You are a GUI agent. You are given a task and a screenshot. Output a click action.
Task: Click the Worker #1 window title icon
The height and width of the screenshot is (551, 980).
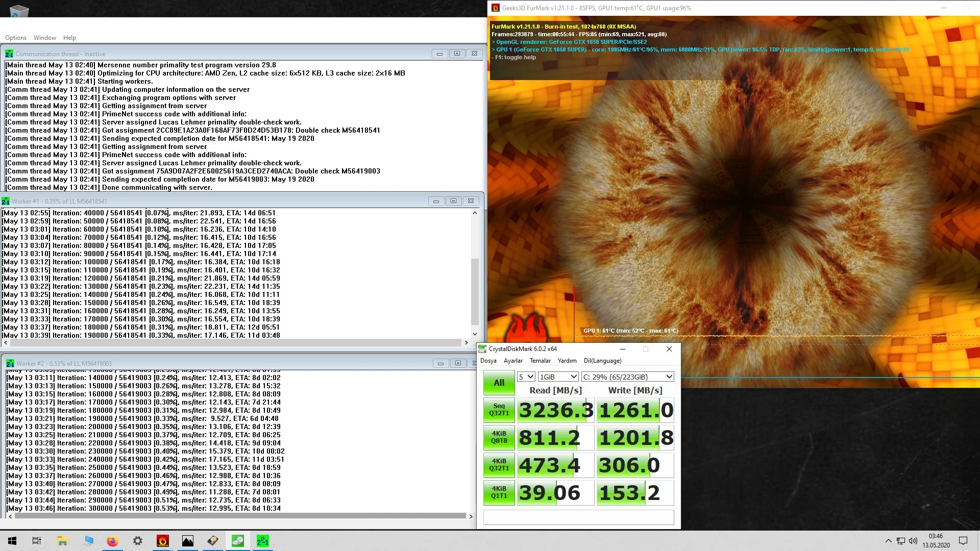tap(6, 201)
